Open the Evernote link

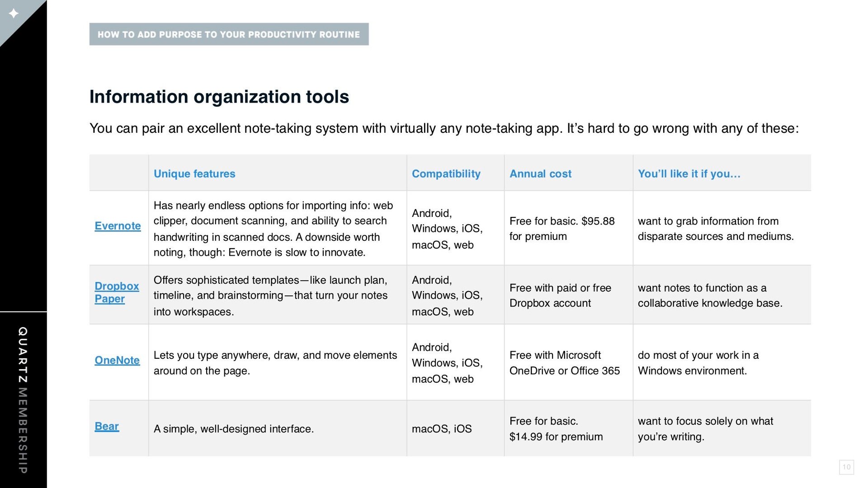(118, 226)
